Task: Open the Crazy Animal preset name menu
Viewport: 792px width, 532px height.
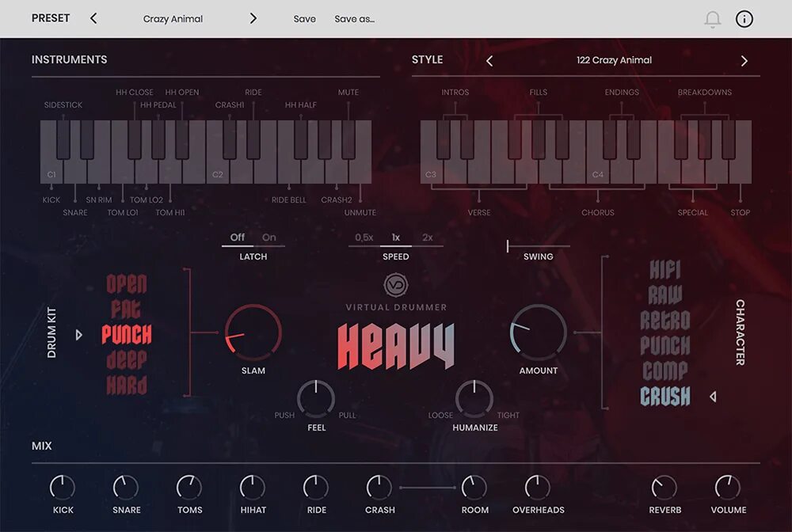Action: point(173,19)
